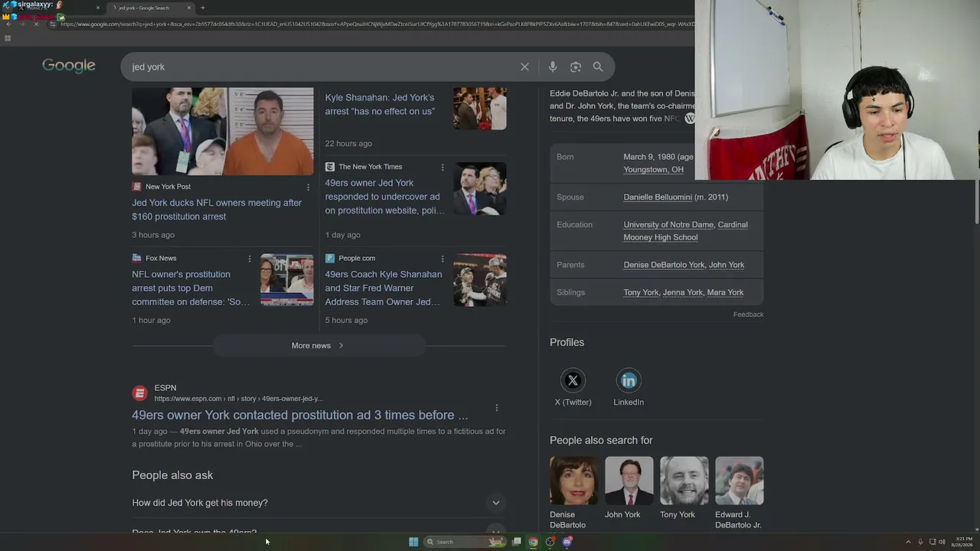
Task: Click the New York Post mugshot thumbnail
Action: click(x=223, y=131)
